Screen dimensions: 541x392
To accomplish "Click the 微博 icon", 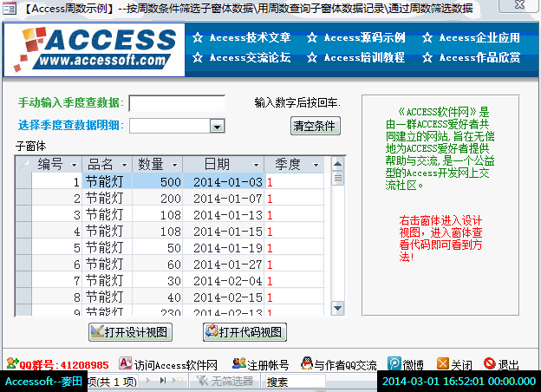I will click(x=394, y=363).
